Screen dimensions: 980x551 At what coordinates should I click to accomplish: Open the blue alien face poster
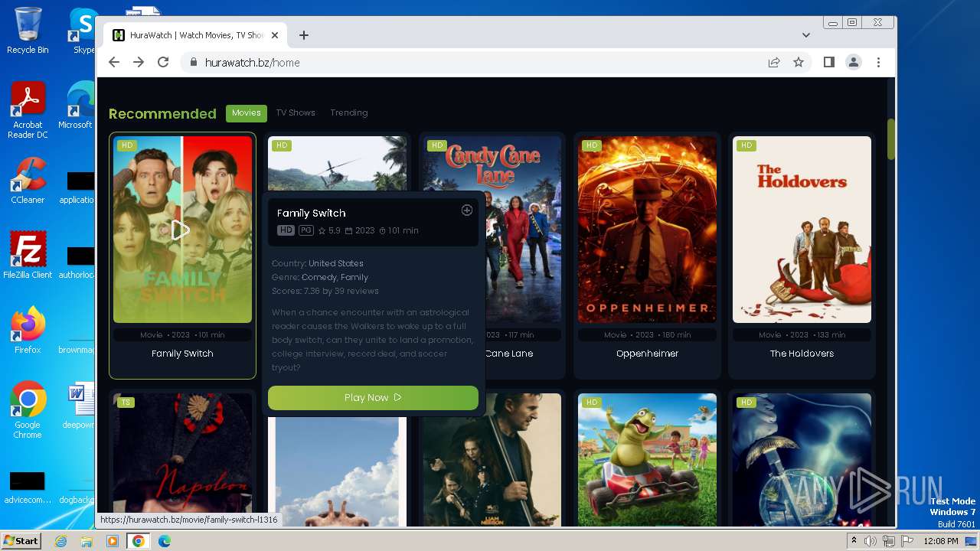coord(802,460)
